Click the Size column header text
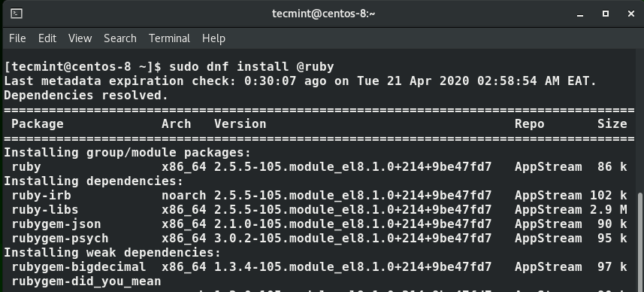This screenshot has width=644, height=292. [612, 123]
